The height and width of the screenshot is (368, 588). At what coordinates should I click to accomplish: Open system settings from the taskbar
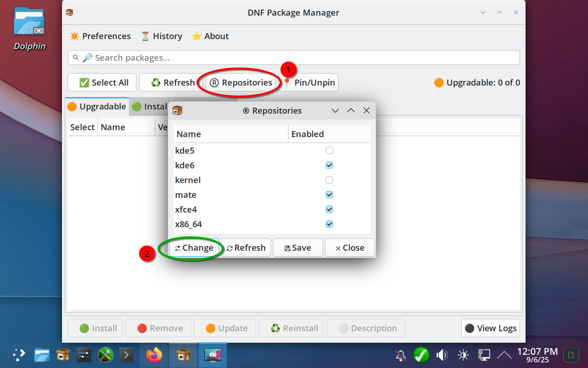click(84, 355)
